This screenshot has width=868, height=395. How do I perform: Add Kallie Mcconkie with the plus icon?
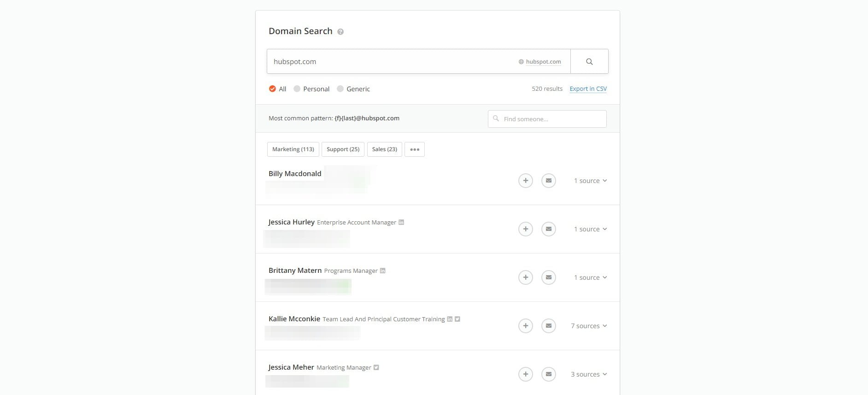click(x=526, y=326)
